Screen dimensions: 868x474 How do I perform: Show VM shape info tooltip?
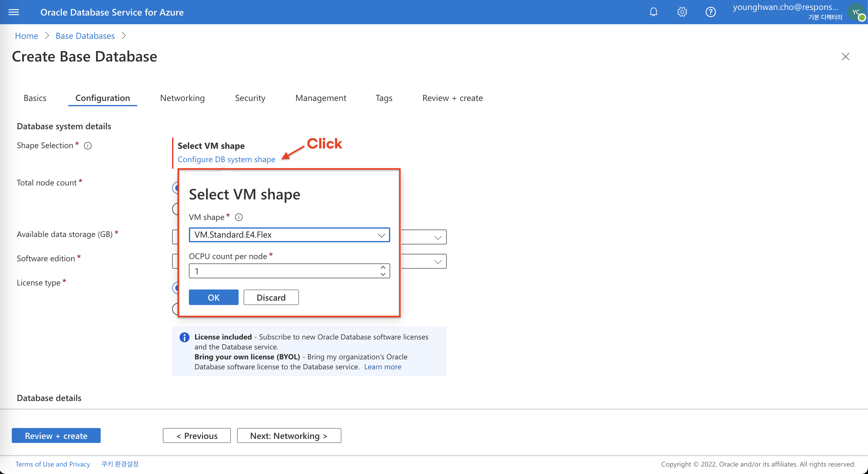coord(239,217)
